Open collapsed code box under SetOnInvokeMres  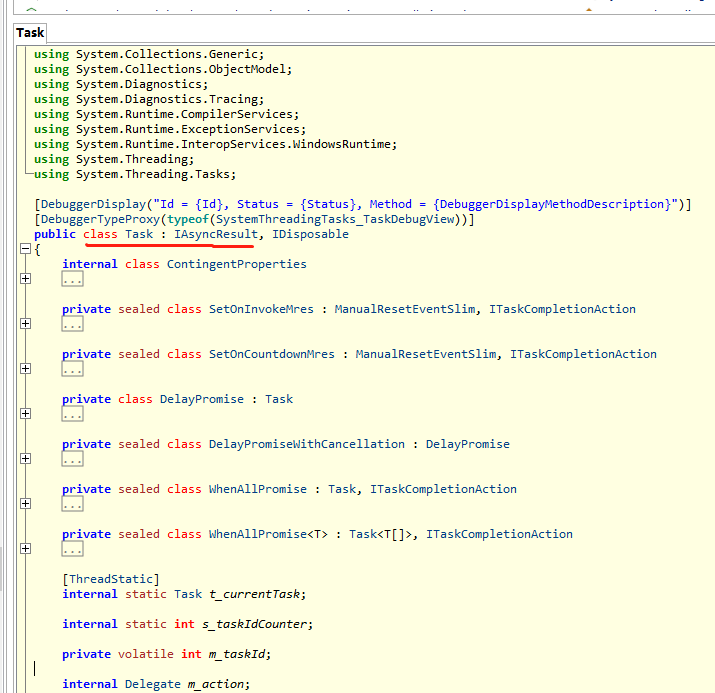[73, 324]
